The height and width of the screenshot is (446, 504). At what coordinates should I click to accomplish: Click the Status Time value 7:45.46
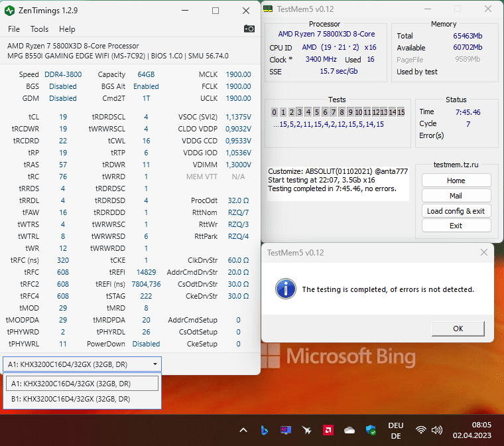468,112
